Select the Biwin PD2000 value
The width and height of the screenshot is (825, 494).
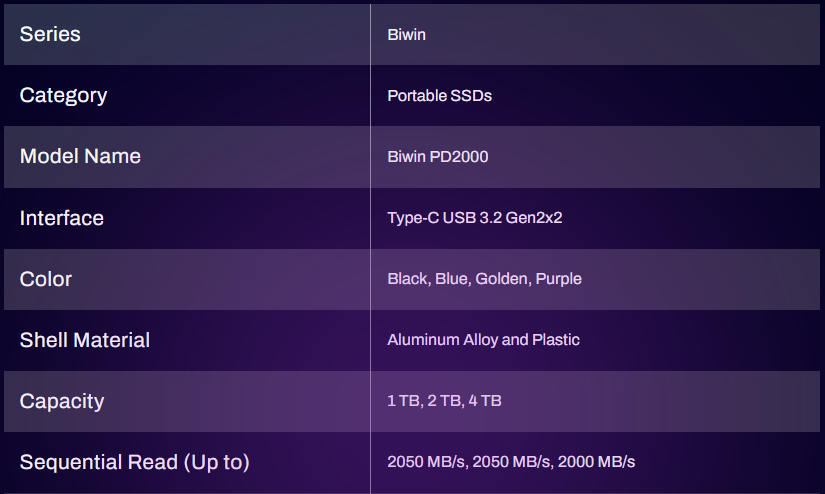(438, 157)
